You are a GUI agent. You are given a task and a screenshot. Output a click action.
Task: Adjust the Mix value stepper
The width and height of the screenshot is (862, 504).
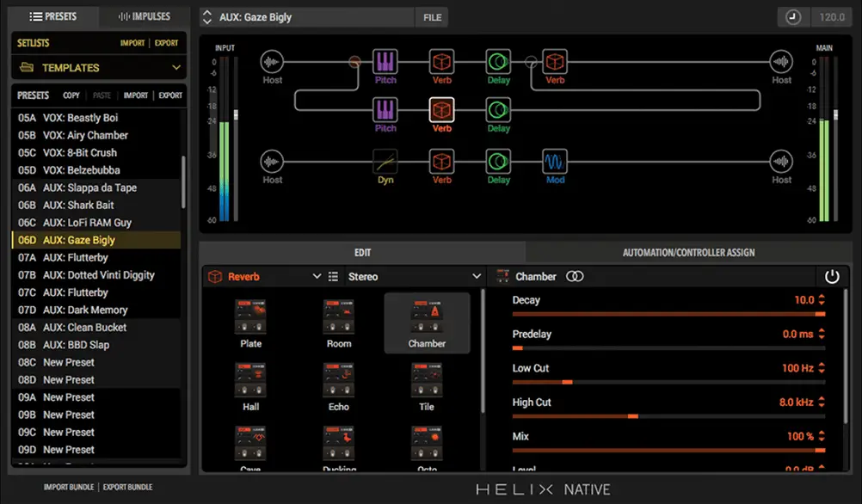(822, 436)
